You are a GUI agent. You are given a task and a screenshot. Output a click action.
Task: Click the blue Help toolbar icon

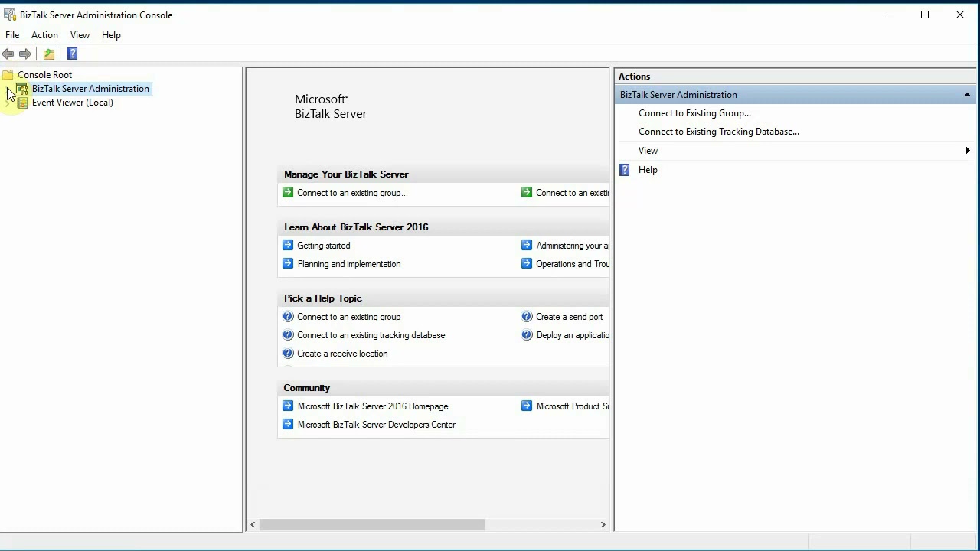point(72,54)
